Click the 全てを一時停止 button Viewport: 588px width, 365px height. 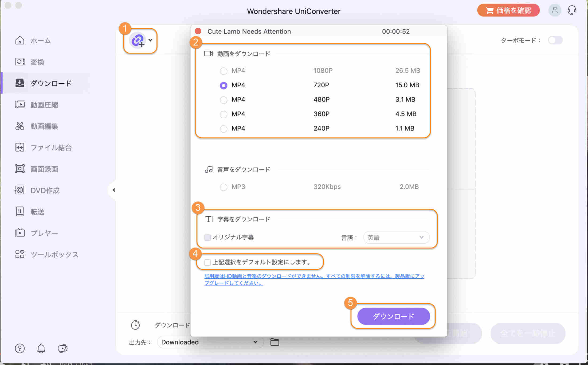(x=528, y=333)
